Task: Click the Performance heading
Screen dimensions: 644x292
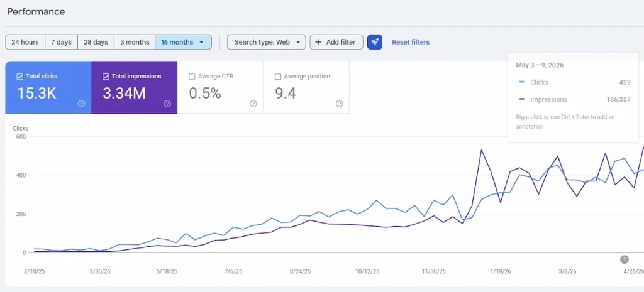Action: 36,11
